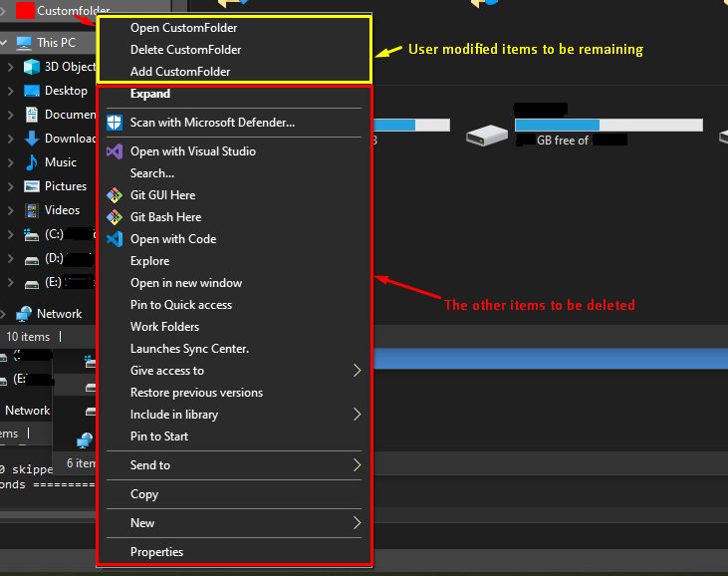
Task: Click the hard drive icon beside GB free
Action: (x=487, y=136)
